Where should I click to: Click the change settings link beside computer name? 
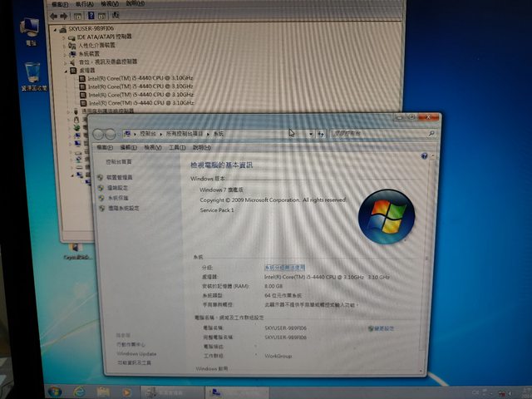[x=382, y=328]
